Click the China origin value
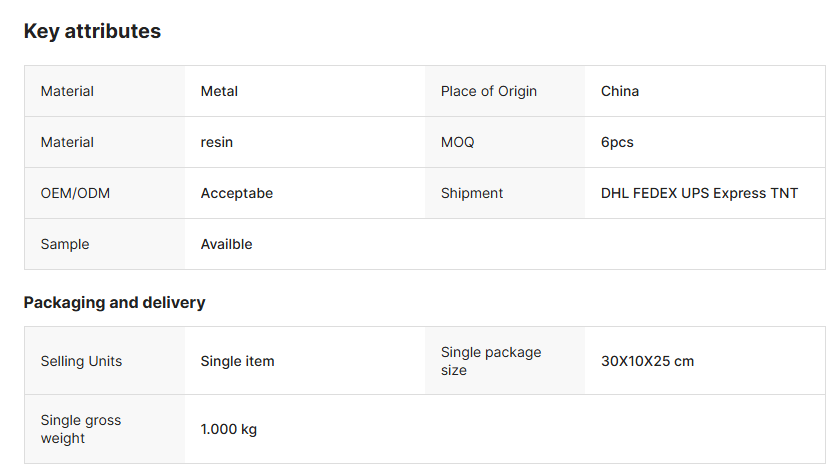 point(619,91)
